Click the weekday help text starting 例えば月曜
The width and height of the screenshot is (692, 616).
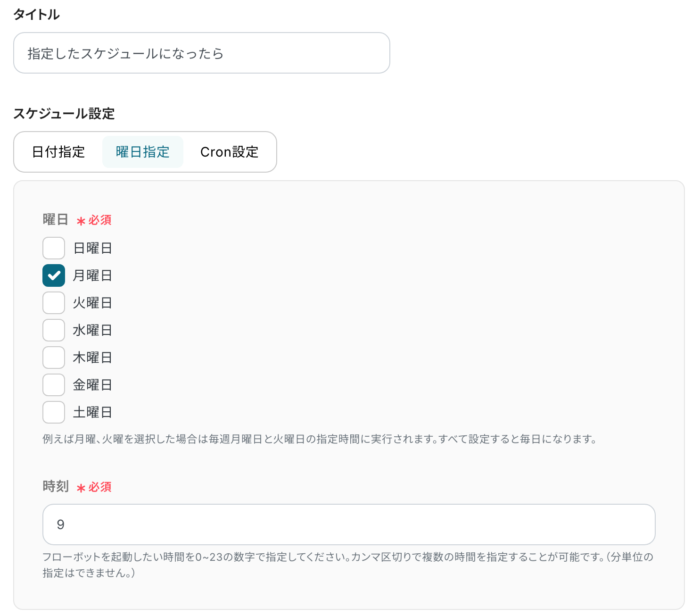click(x=320, y=439)
